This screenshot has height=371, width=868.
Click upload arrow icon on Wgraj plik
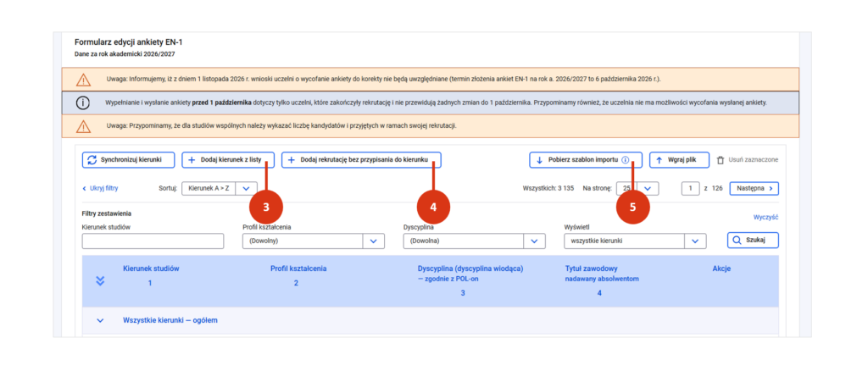pos(659,160)
